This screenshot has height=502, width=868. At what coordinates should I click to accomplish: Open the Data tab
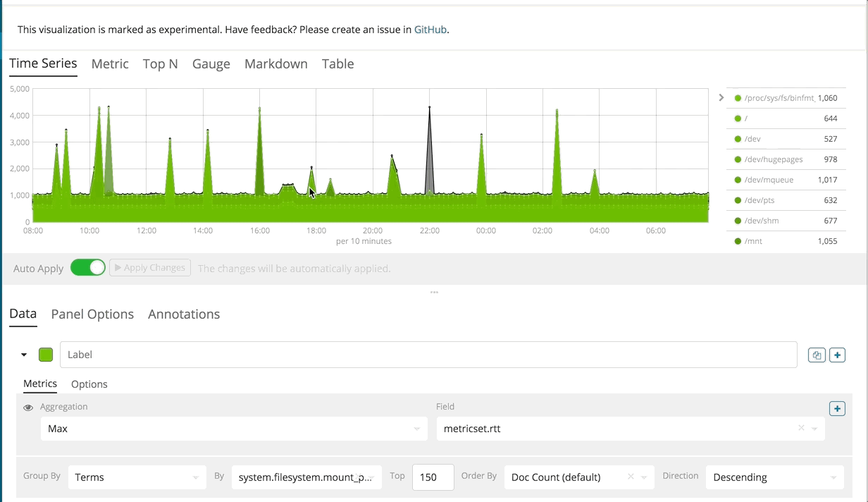pos(23,314)
